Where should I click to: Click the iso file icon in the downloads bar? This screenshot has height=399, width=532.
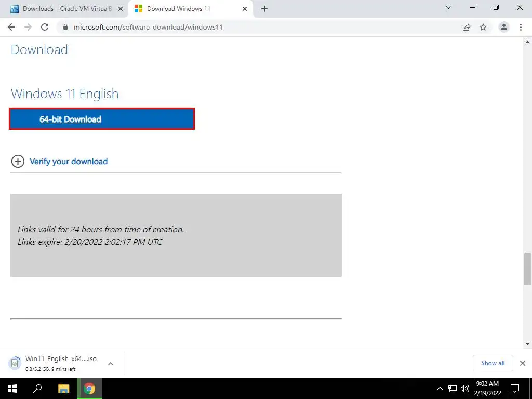tap(15, 363)
